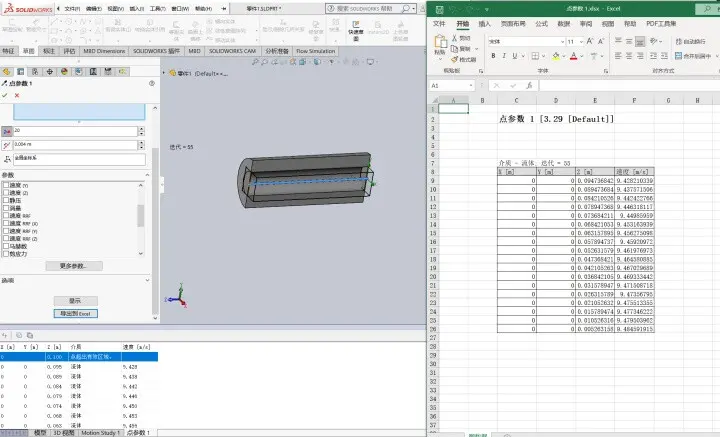Open fill color dropdown arrow in Excel
Image resolution: width=720 pixels, height=437 pixels.
(x=563, y=56)
